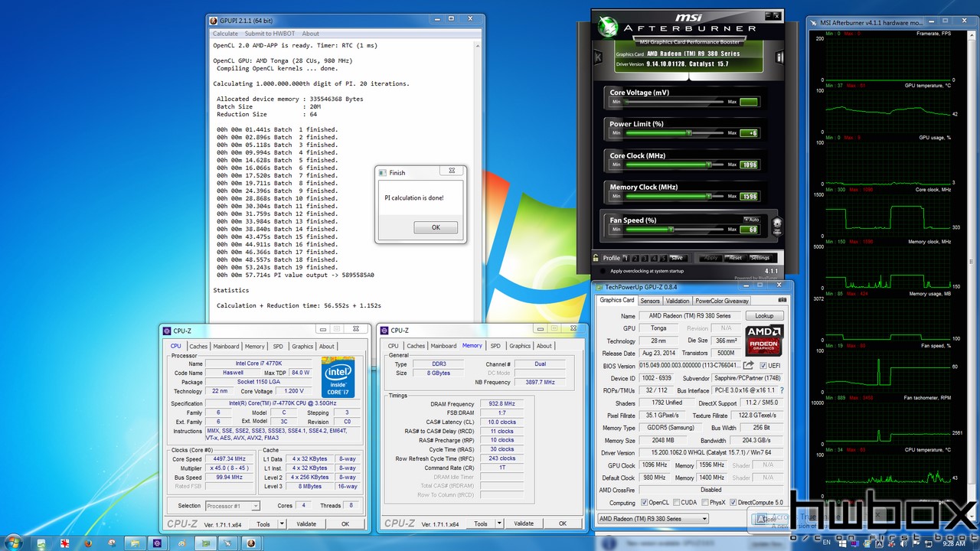Click the Power Limit slider handle
Viewport: 980px width, 551px height.
(x=690, y=132)
